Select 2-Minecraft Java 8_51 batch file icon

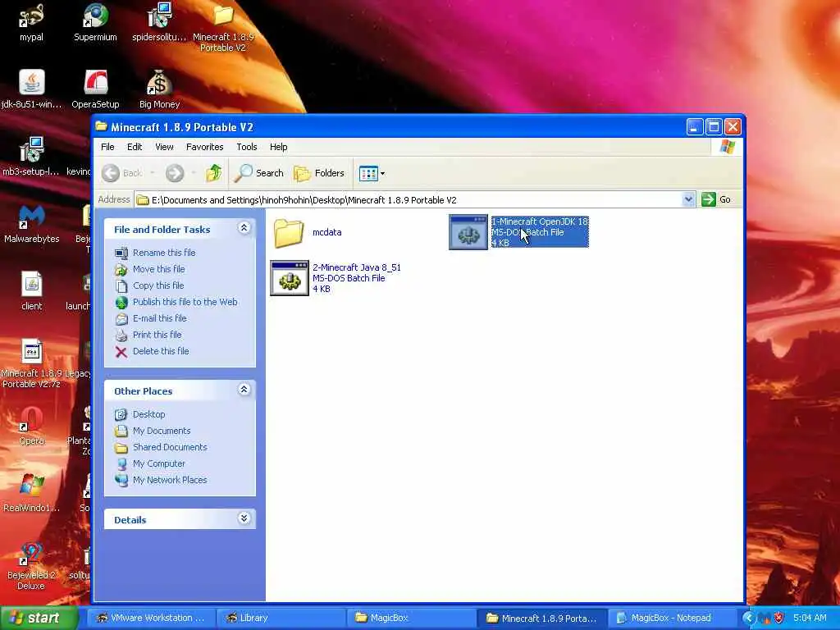(x=290, y=278)
